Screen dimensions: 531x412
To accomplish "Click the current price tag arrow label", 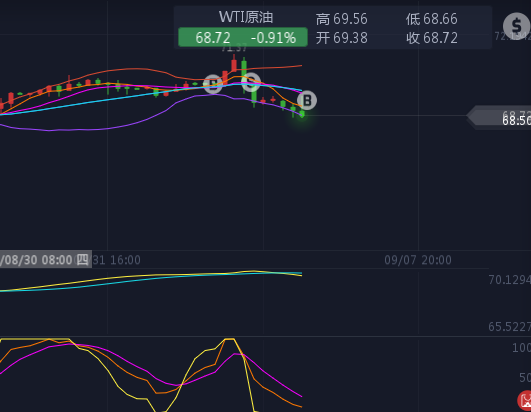I will [x=499, y=117].
